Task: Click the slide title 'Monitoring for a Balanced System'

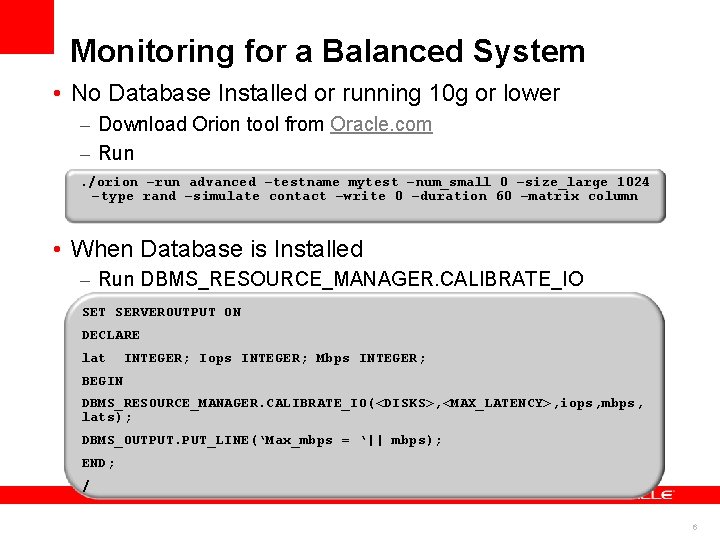Action: coord(328,51)
